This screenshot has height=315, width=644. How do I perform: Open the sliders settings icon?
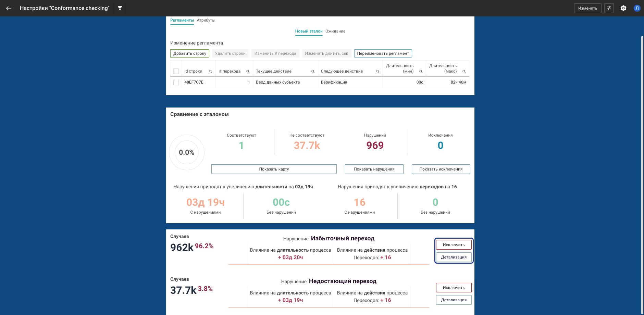609,8
